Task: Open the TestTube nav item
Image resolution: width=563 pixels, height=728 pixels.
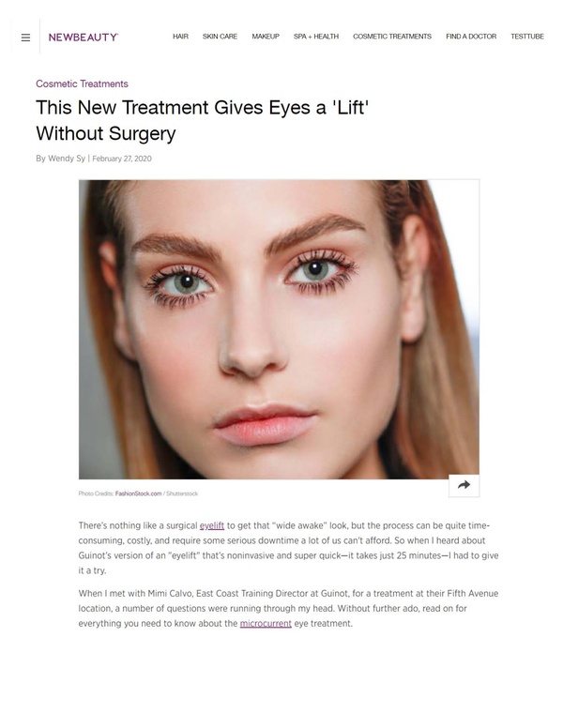Action: pyautogui.click(x=527, y=37)
